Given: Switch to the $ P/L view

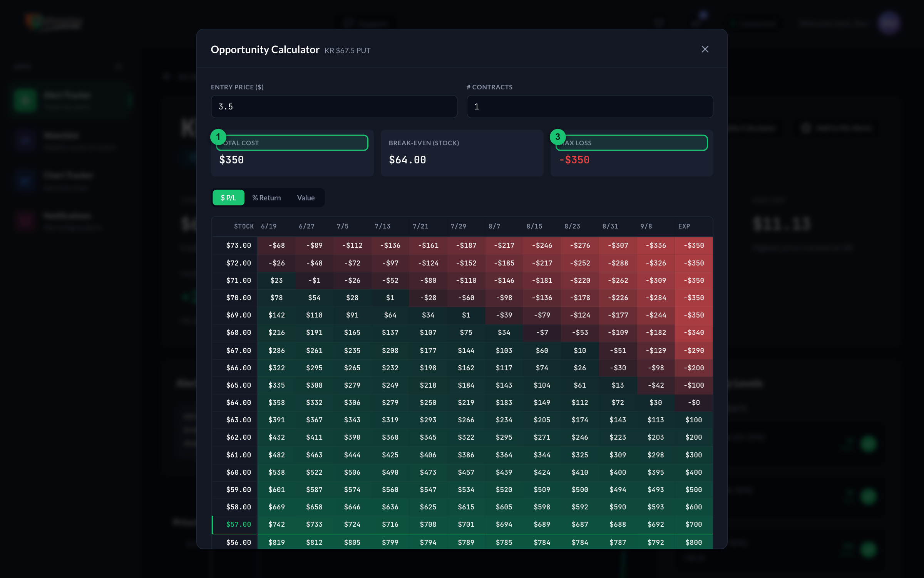Looking at the screenshot, I should (228, 198).
